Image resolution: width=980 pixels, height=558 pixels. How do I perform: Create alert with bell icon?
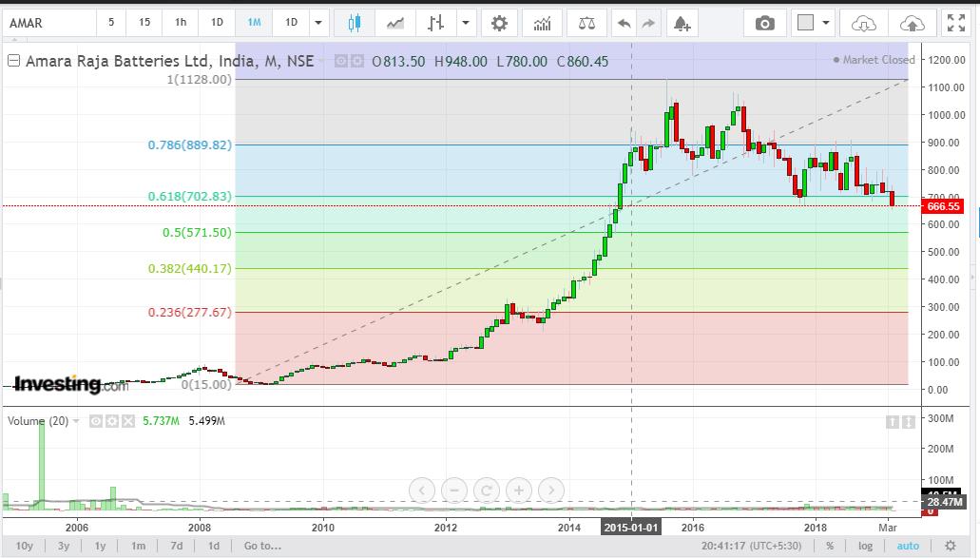point(682,23)
